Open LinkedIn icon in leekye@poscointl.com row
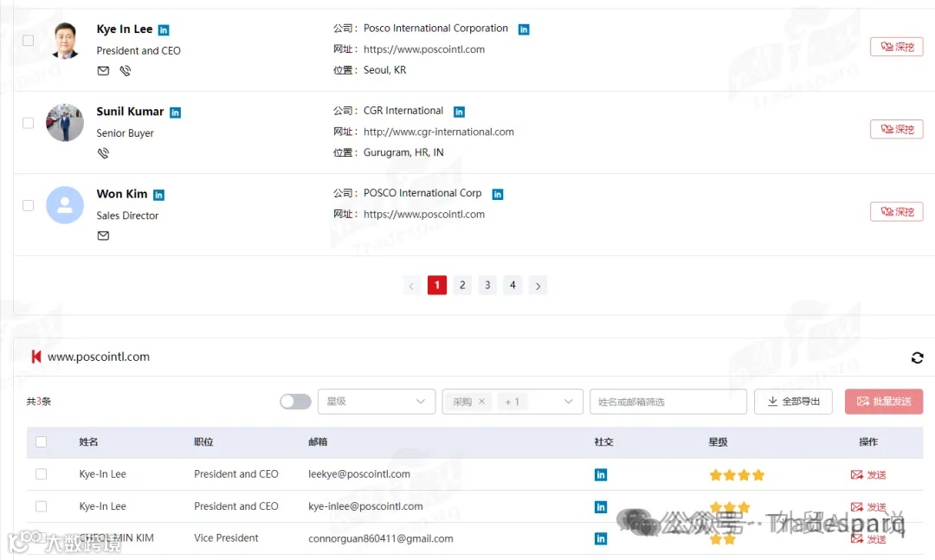Image resolution: width=935 pixels, height=560 pixels. click(601, 474)
